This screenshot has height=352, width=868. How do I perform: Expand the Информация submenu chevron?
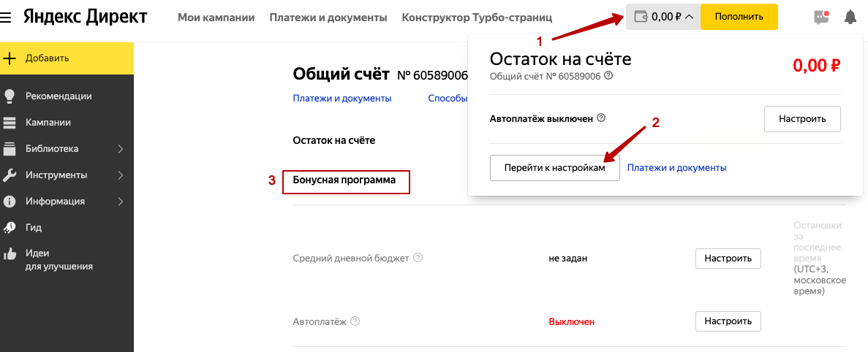121,201
